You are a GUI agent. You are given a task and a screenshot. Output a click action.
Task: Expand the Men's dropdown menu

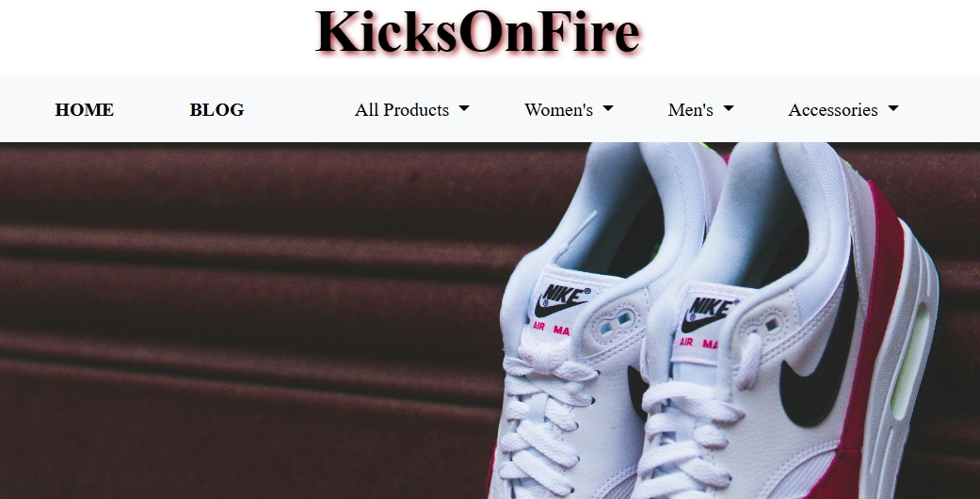pyautogui.click(x=700, y=109)
